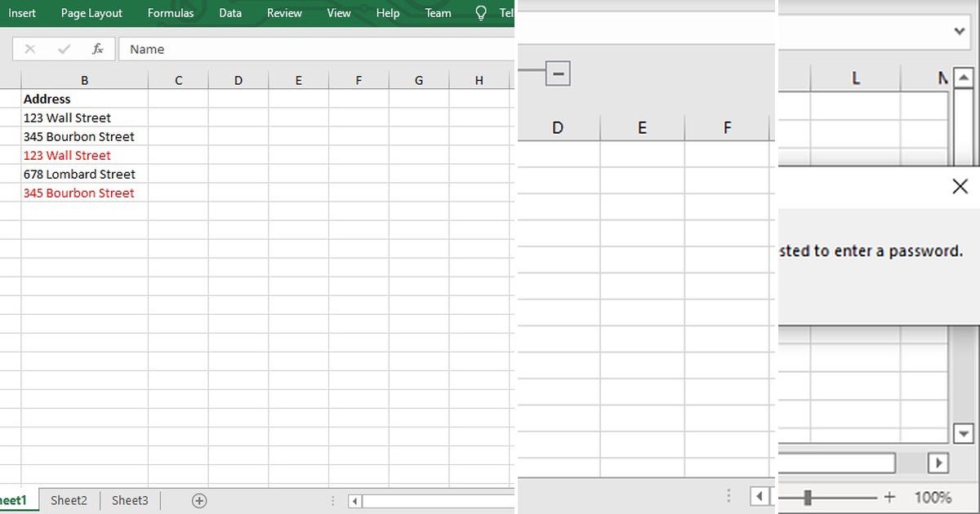Image resolution: width=980 pixels, height=514 pixels.
Task: Open the Data ribbon tab
Action: (229, 13)
